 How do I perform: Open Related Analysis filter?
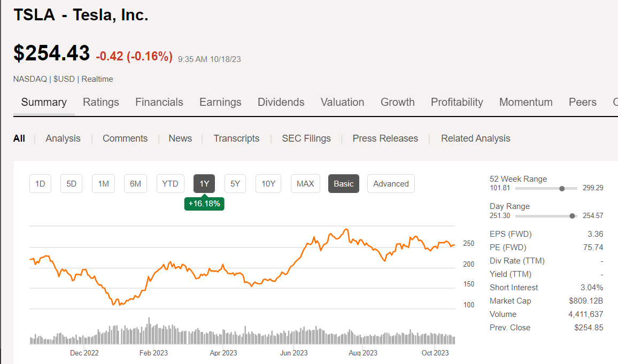[475, 138]
